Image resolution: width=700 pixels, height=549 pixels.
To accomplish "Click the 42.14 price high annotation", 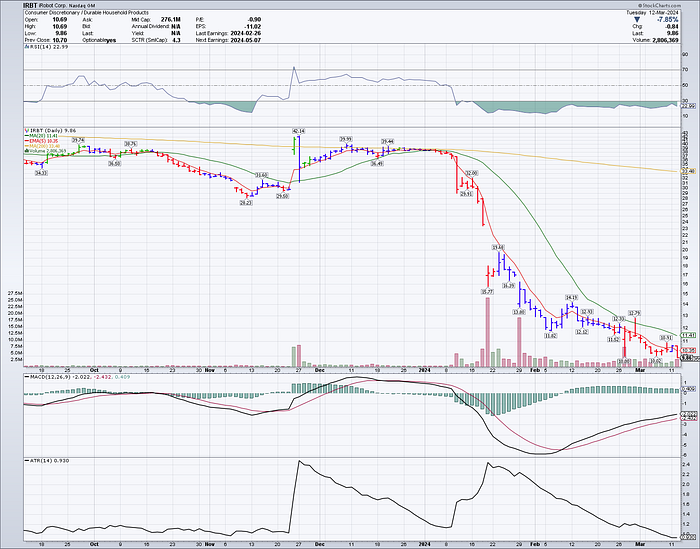I will (298, 131).
